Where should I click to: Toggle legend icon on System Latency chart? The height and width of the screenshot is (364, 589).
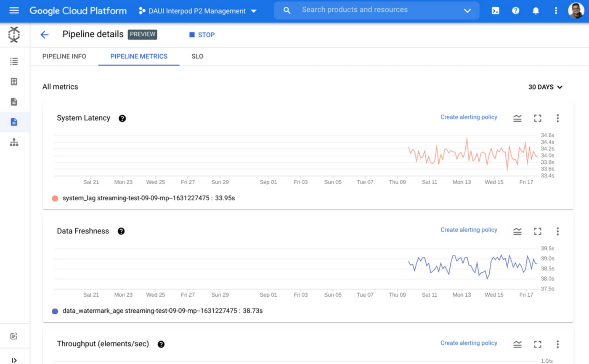[x=517, y=118]
